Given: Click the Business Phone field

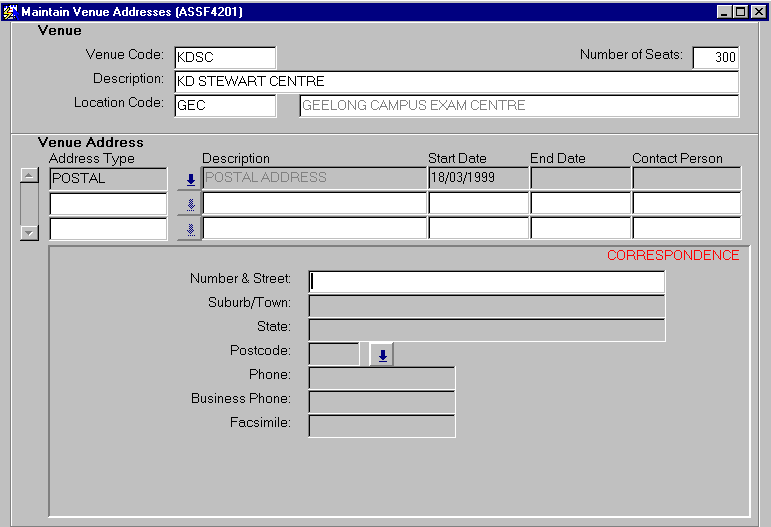Looking at the screenshot, I should (382, 401).
